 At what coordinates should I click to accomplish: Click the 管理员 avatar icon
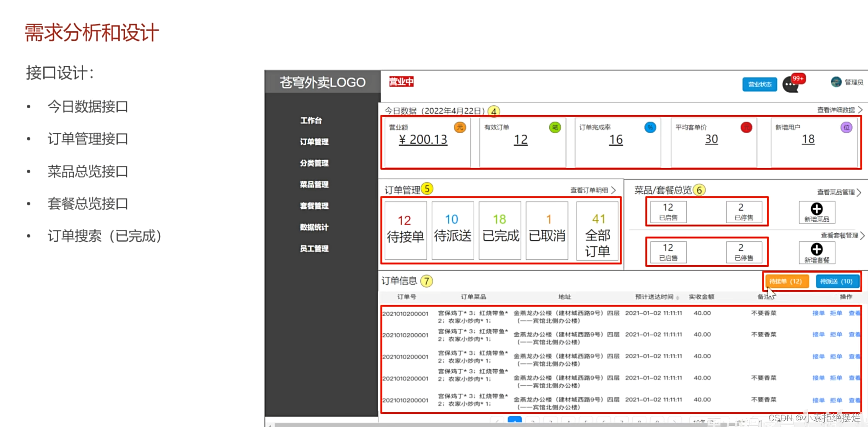[836, 82]
